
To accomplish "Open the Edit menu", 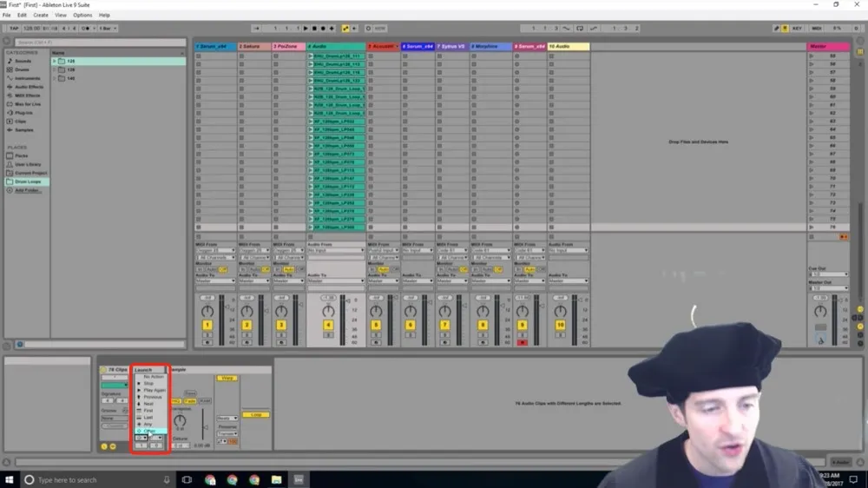I will click(x=23, y=15).
